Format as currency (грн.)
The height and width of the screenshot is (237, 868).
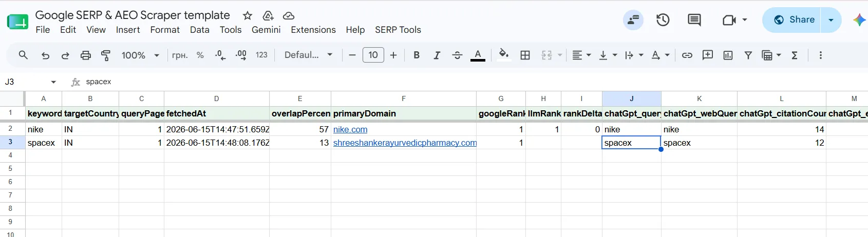(179, 55)
